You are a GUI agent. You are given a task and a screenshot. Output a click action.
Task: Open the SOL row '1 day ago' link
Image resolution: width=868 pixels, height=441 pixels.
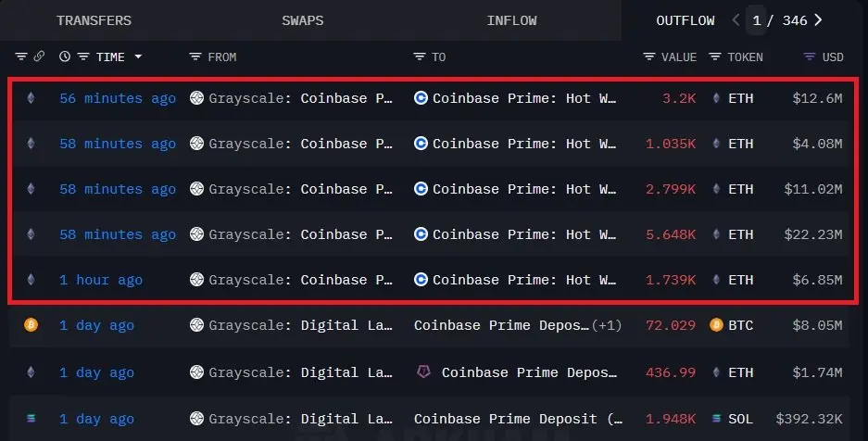(96, 419)
